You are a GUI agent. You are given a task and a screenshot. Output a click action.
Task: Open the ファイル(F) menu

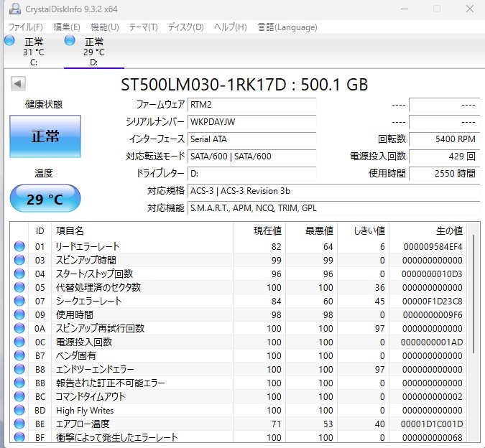[25, 27]
